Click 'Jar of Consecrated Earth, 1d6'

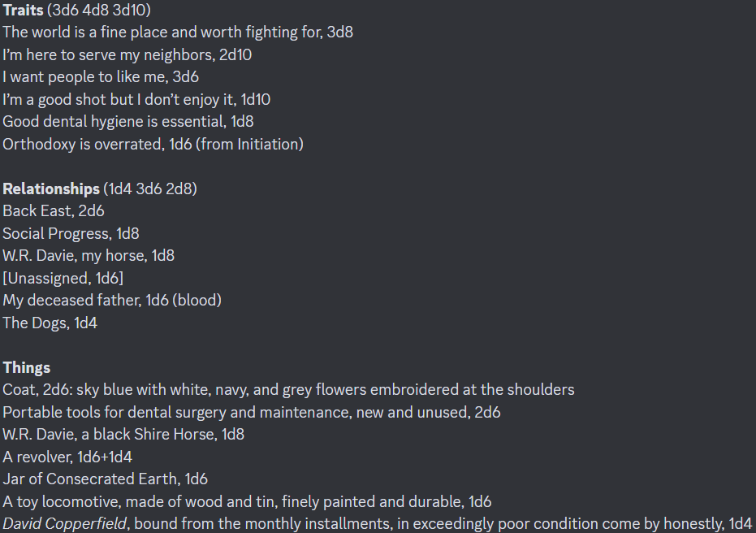pyautogui.click(x=105, y=479)
